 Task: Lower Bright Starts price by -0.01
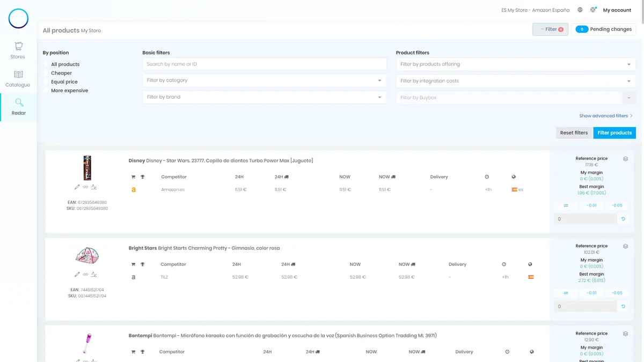[x=591, y=293]
